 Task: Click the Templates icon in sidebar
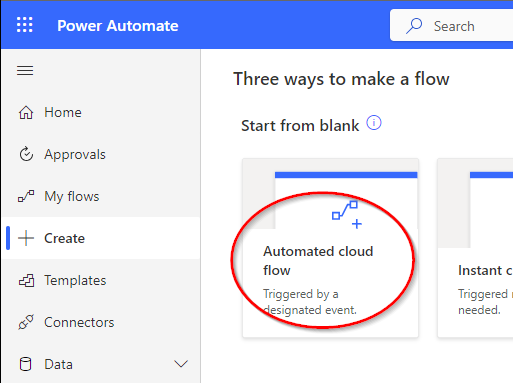pyautogui.click(x=26, y=280)
